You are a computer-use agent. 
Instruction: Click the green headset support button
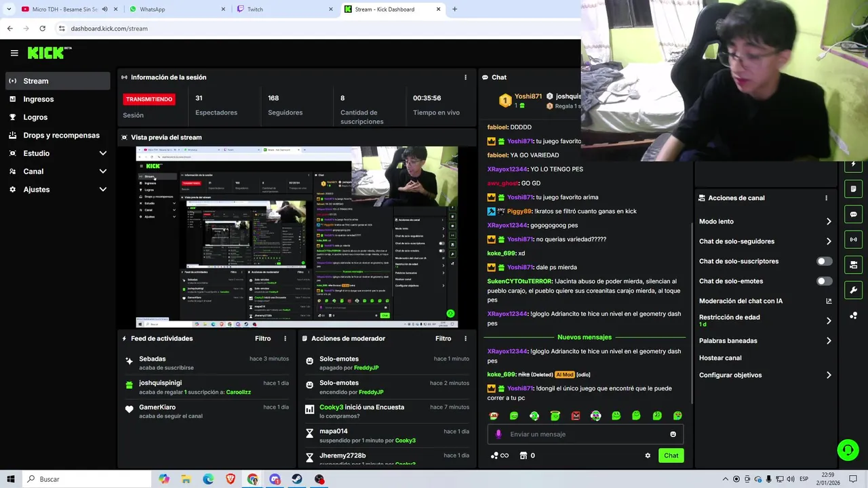[847, 449]
